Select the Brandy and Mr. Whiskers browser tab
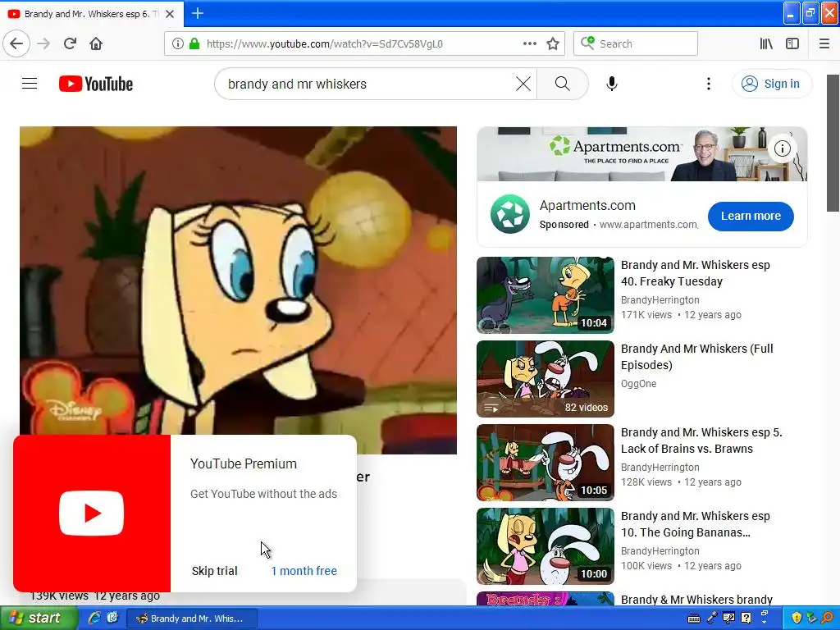The height and width of the screenshot is (630, 840). [92, 14]
